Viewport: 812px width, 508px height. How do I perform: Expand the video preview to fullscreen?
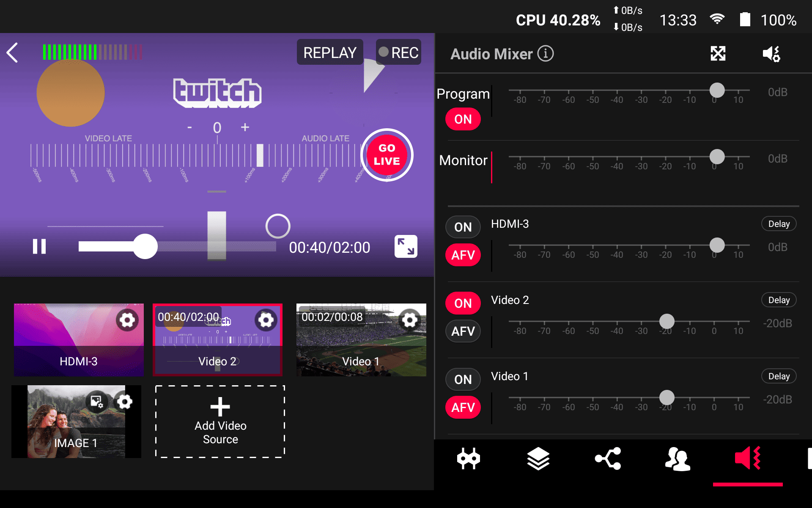pyautogui.click(x=406, y=246)
